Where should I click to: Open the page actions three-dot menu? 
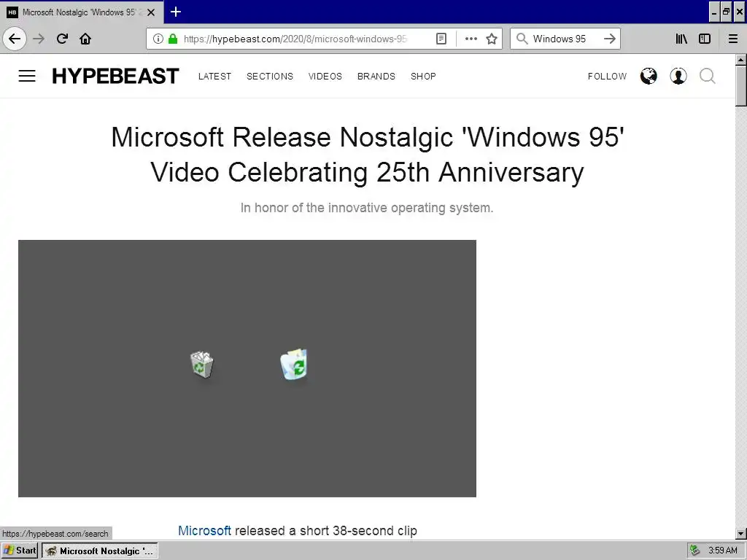471,39
